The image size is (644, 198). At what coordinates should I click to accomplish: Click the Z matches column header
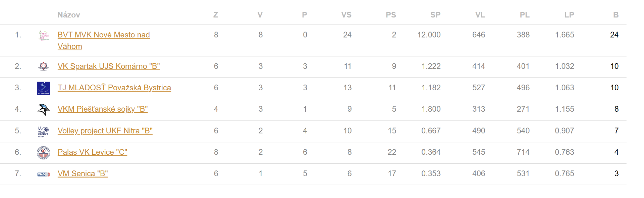tap(216, 15)
